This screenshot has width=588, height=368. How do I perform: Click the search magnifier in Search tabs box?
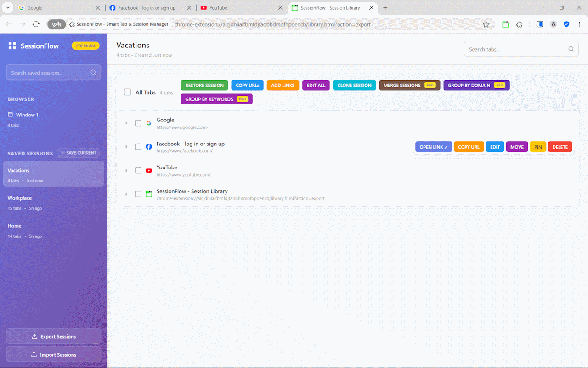click(571, 49)
